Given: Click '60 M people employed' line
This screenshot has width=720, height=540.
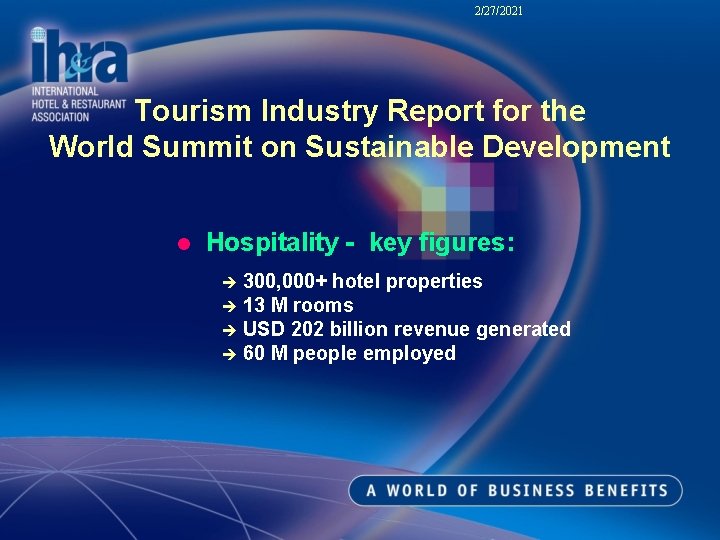Looking at the screenshot, I should coord(349,354).
